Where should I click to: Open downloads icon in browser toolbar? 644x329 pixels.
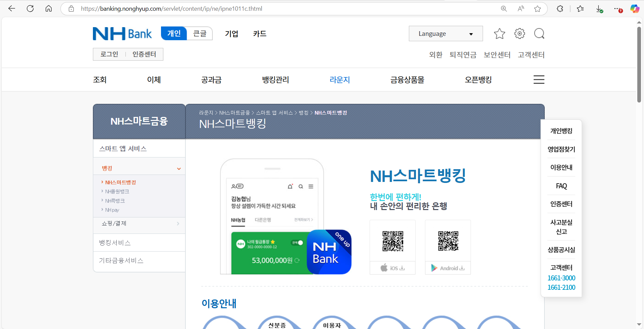pos(599,9)
